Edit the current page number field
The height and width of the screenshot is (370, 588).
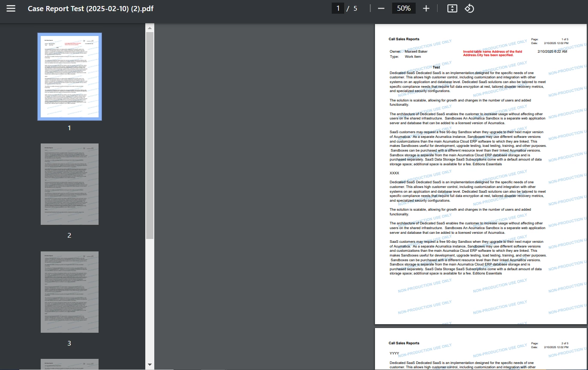click(x=338, y=9)
